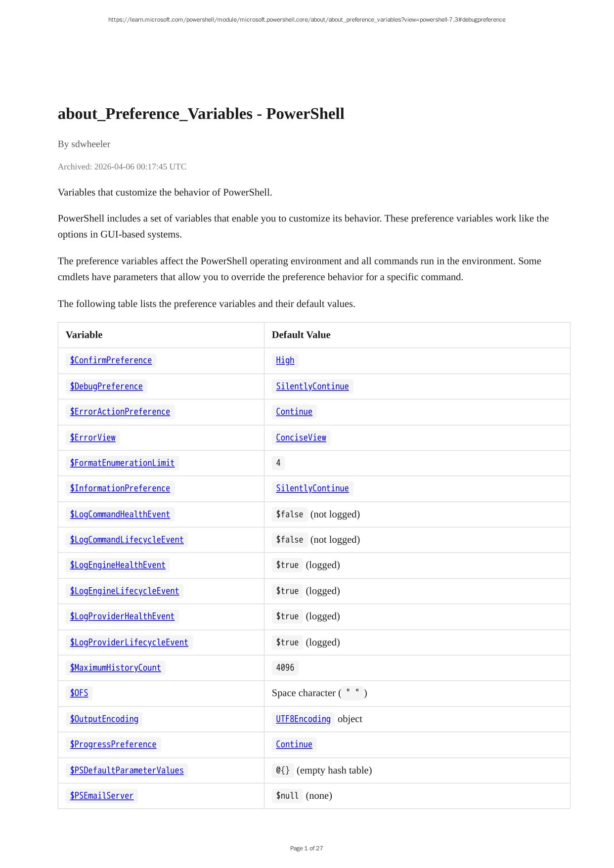
Task: Follow the $LogProviderHealthEvent link
Action: coord(122,616)
